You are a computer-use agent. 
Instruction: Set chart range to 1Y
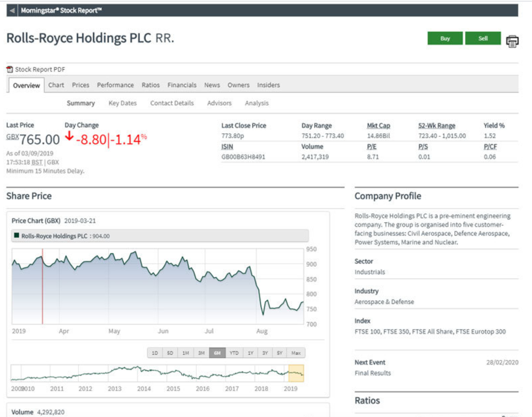tap(250, 353)
